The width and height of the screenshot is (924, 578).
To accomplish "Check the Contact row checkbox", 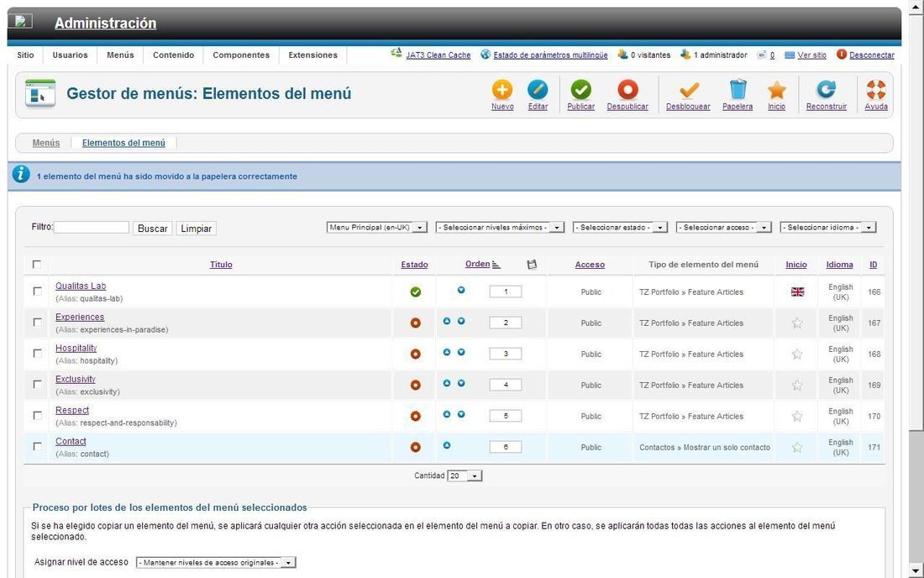I will coord(37,447).
